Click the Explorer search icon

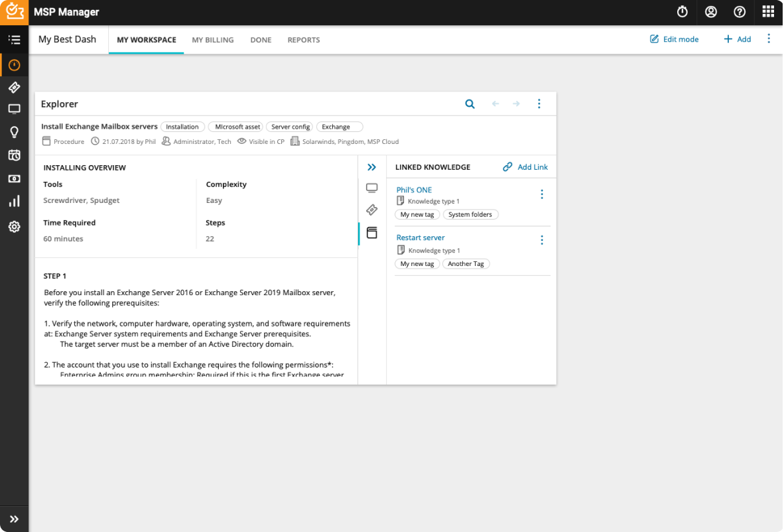tap(470, 104)
